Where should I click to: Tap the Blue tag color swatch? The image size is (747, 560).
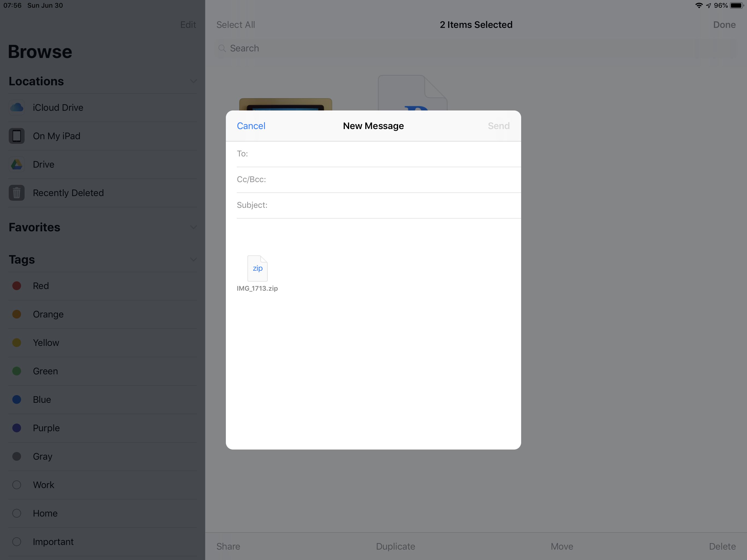16,399
